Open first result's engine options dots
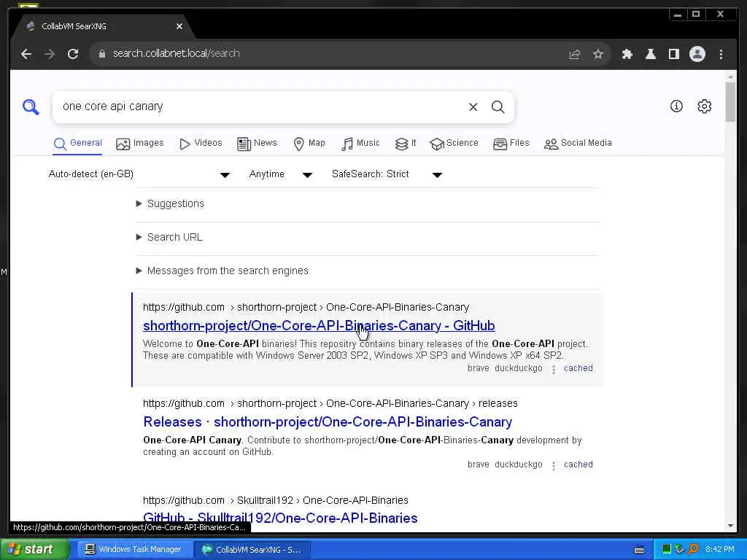Image resolution: width=747 pixels, height=560 pixels. click(553, 369)
